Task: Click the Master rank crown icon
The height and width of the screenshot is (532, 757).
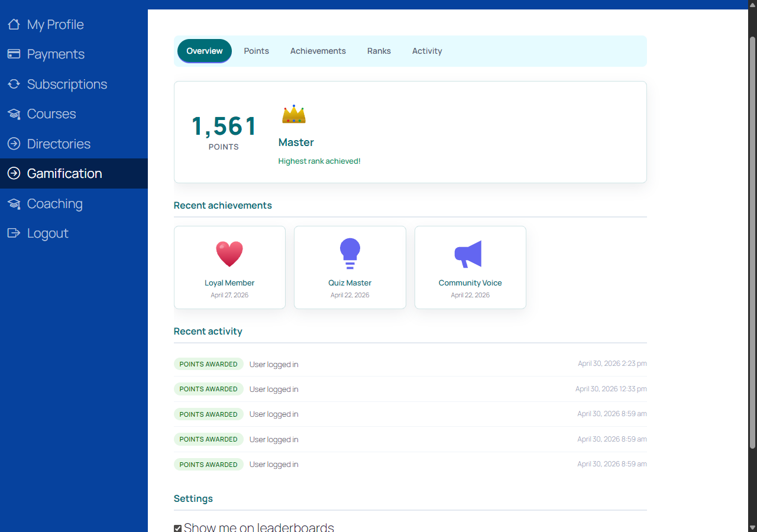Action: pos(294,114)
